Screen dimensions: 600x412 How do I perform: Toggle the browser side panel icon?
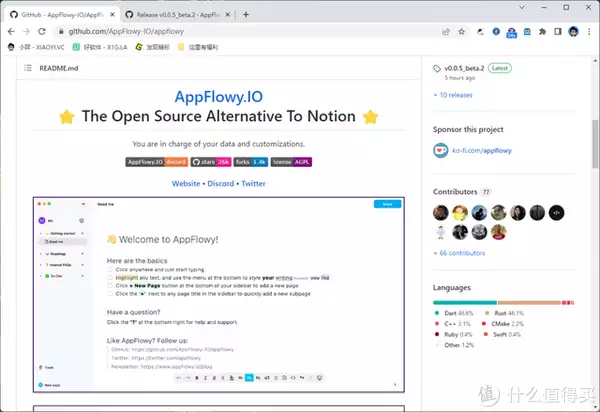point(558,32)
